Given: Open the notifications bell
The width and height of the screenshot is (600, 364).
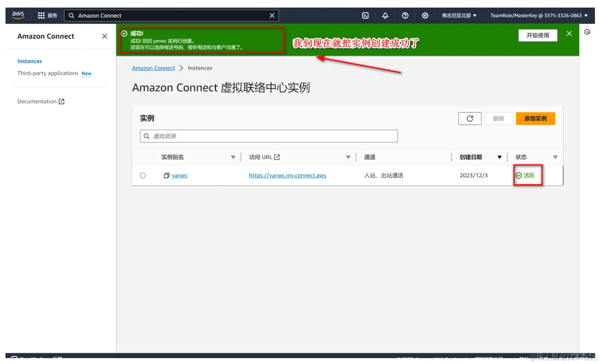Looking at the screenshot, I should tap(385, 16).
